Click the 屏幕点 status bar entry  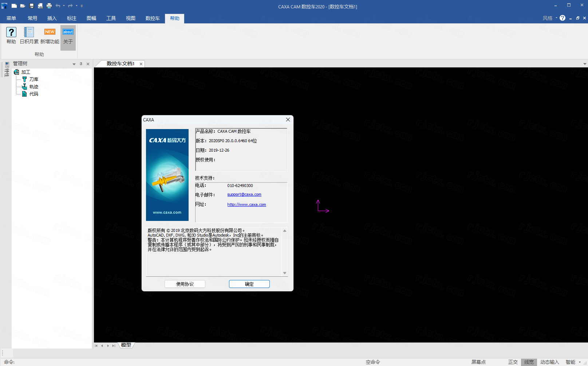[478, 362]
